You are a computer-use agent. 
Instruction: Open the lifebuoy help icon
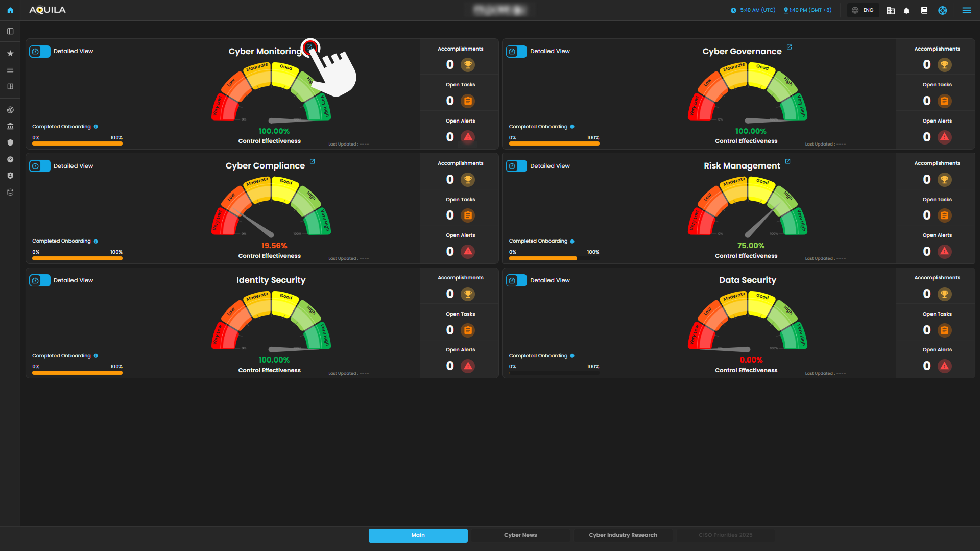(942, 10)
